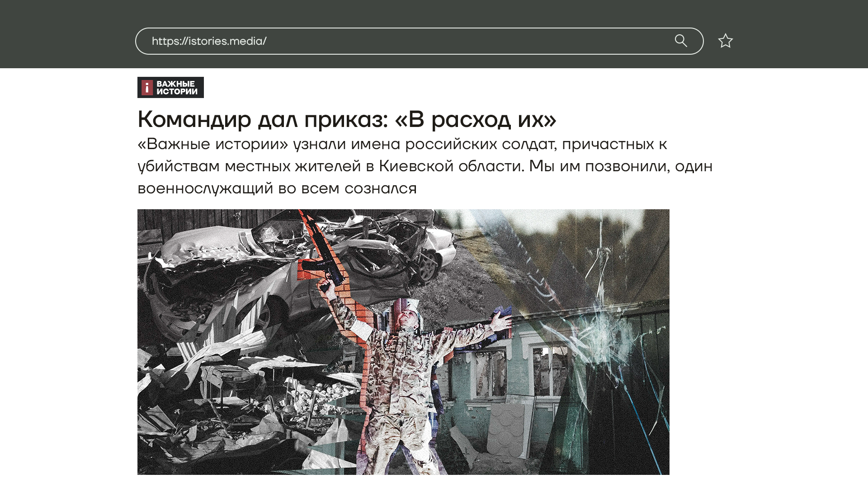Click the magnifying glass search icon
This screenshot has height=488, width=868.
pos(681,41)
